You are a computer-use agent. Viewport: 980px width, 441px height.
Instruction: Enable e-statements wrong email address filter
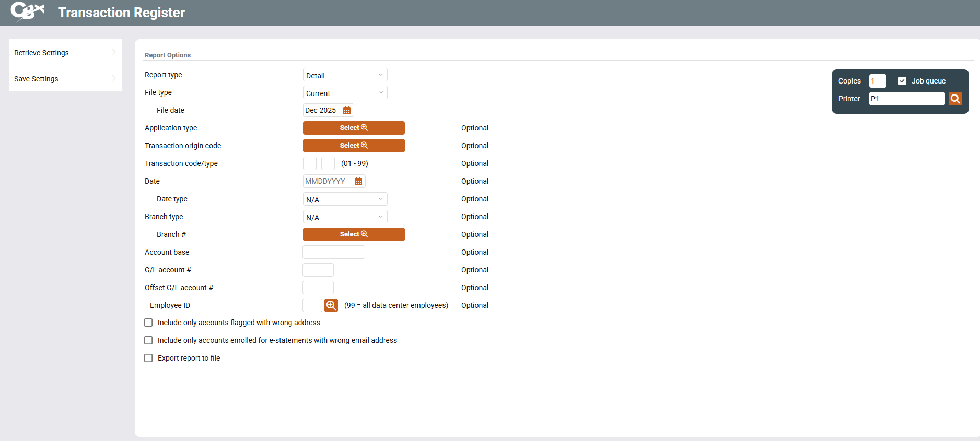coord(148,340)
